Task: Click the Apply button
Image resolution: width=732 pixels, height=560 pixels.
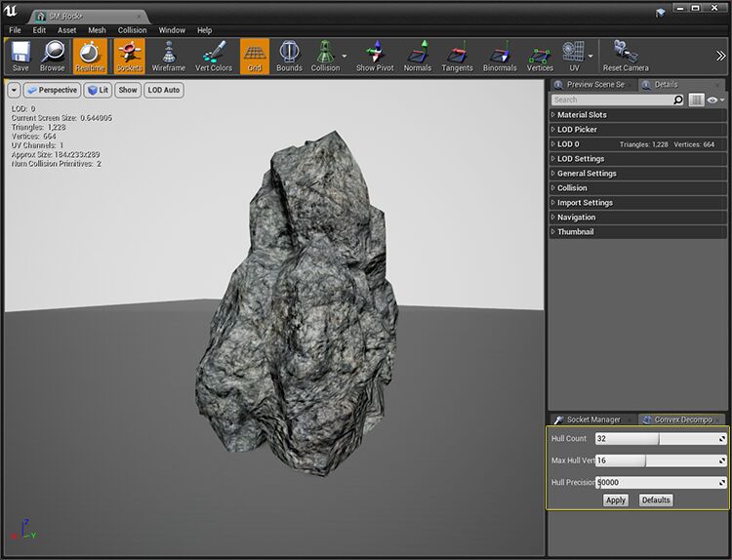Action: coord(615,500)
